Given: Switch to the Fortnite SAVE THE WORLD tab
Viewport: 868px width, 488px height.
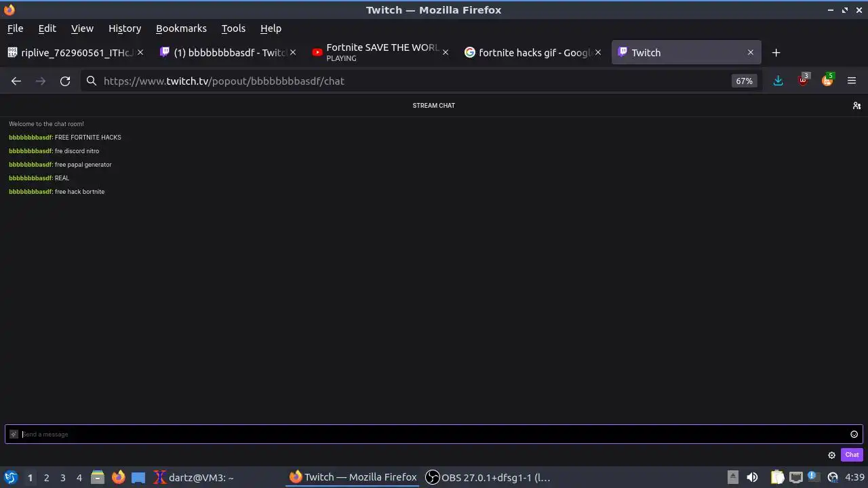Looking at the screenshot, I should click(x=380, y=52).
